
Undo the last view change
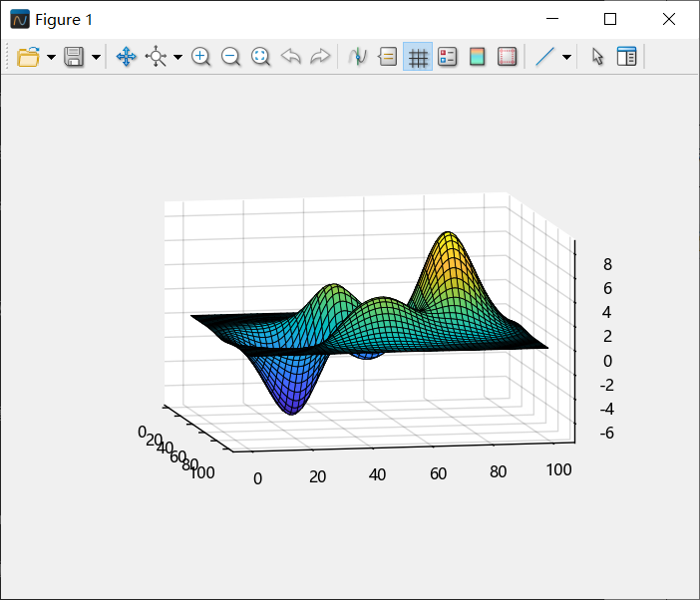[290, 57]
